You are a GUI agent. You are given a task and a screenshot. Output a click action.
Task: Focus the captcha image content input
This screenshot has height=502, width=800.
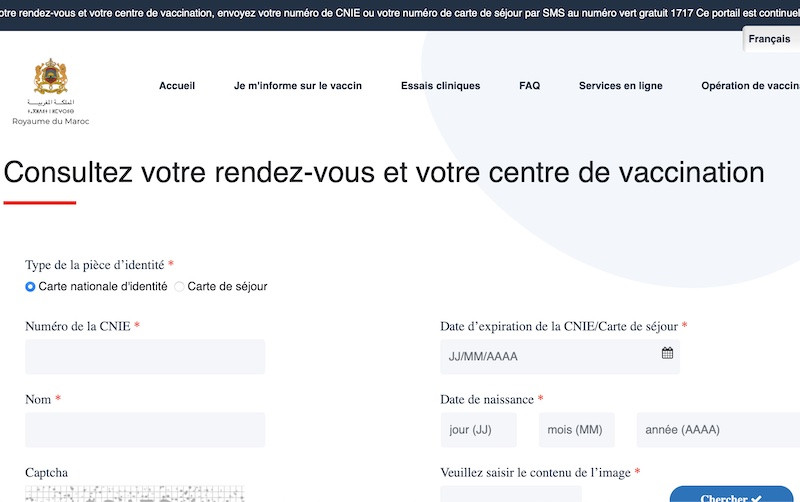tap(510, 494)
